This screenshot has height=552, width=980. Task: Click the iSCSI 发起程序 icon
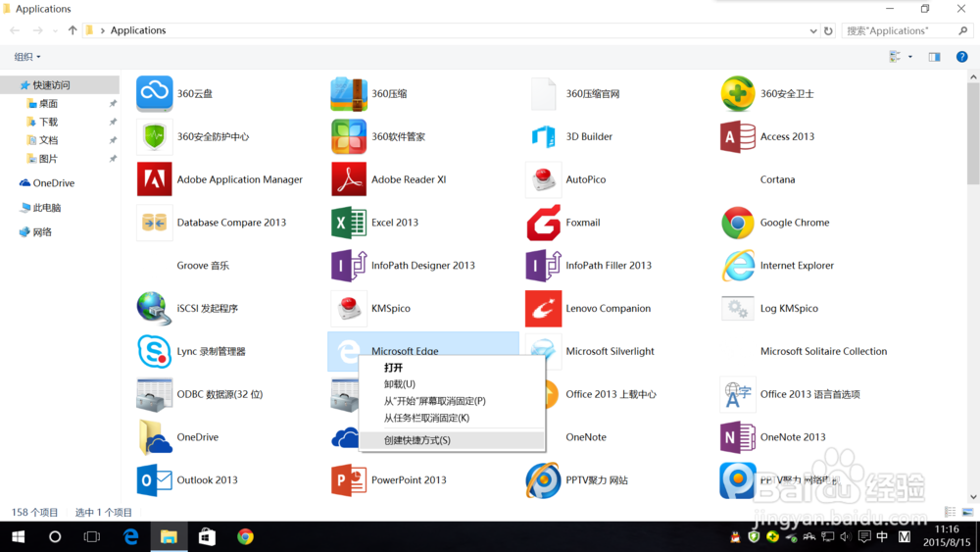pyautogui.click(x=155, y=308)
